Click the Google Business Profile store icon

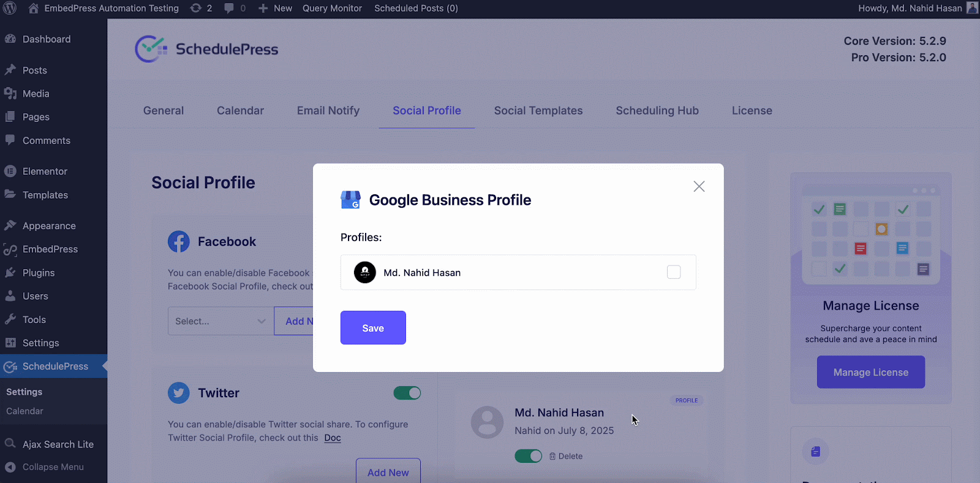350,200
